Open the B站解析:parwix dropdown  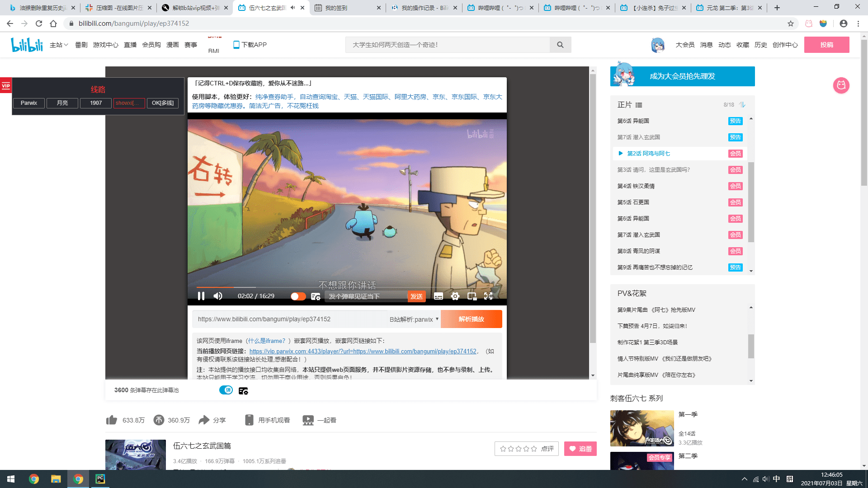(x=414, y=319)
